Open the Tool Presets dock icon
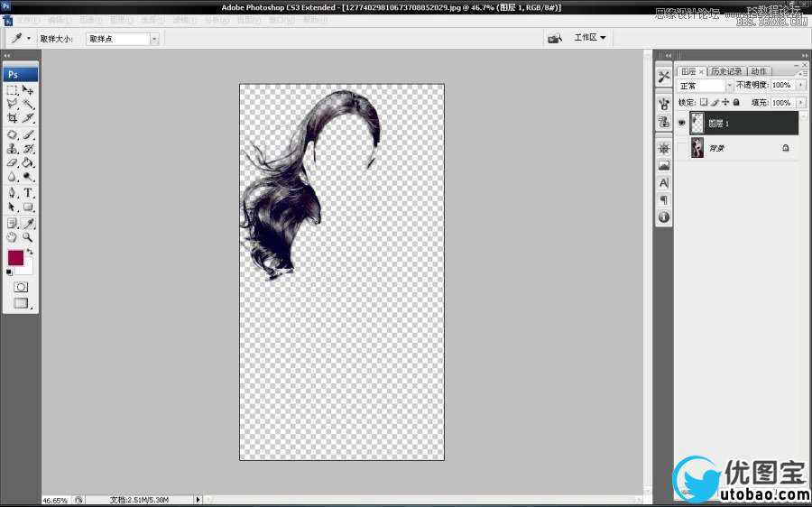 coord(664,78)
